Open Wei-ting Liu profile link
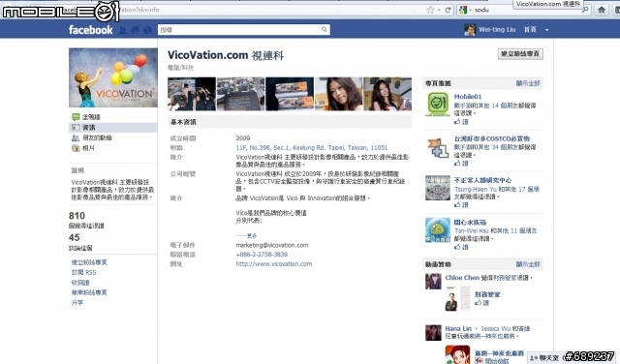Screen dimensions: 620x364 tap(497, 30)
